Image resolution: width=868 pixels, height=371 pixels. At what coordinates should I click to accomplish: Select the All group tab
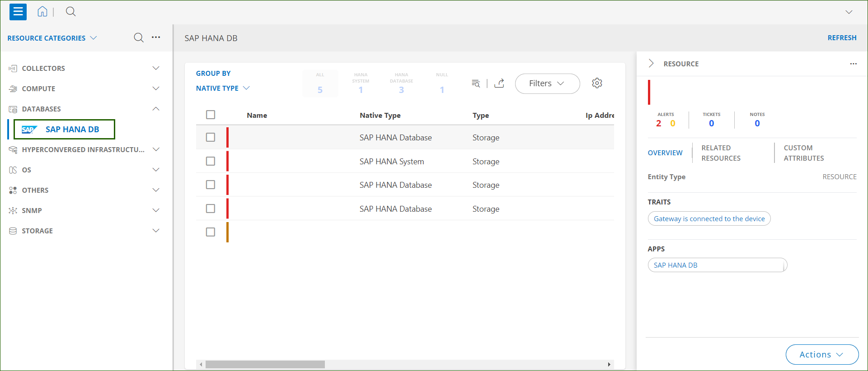point(320,83)
